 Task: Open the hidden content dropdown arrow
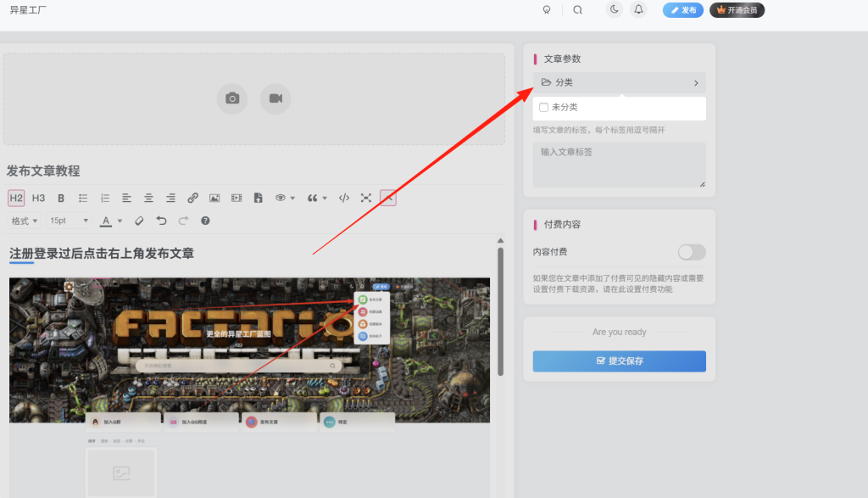[292, 199]
